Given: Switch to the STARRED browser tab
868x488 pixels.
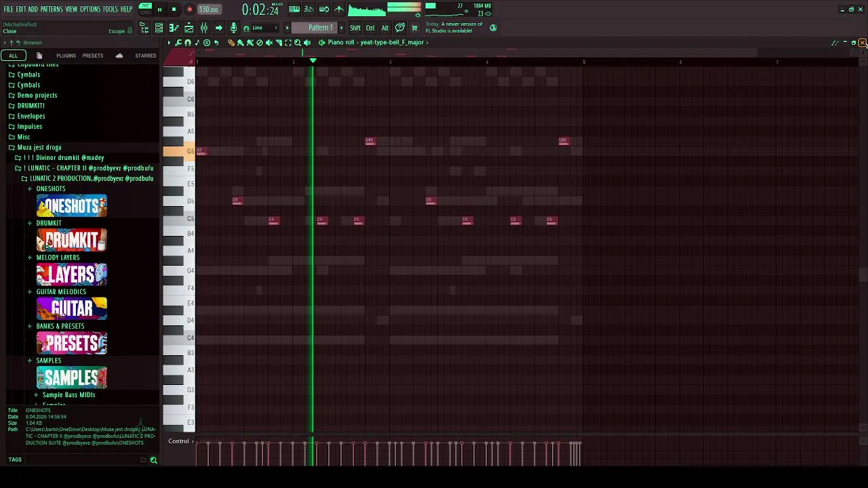Looking at the screenshot, I should coord(146,56).
